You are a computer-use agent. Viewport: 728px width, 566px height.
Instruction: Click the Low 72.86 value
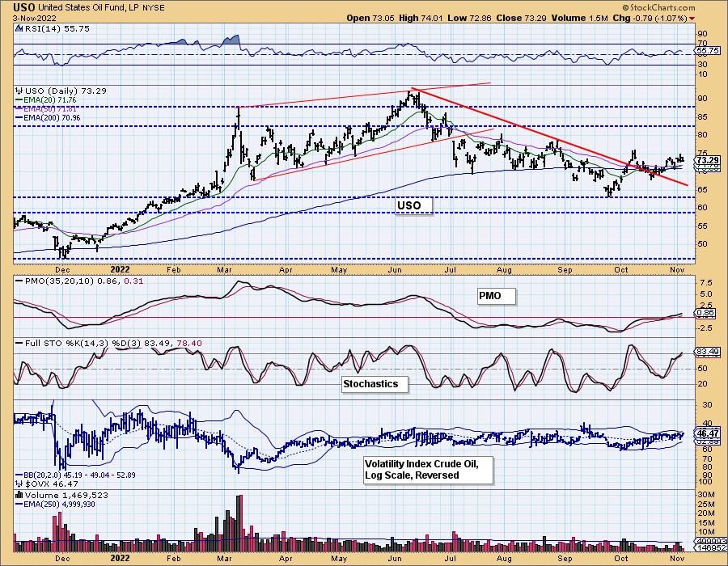[469, 18]
